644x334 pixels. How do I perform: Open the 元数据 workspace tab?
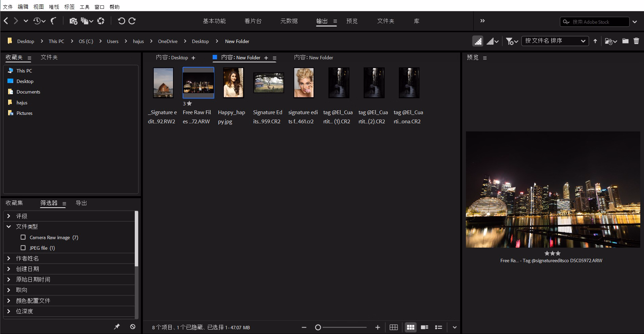(x=289, y=21)
